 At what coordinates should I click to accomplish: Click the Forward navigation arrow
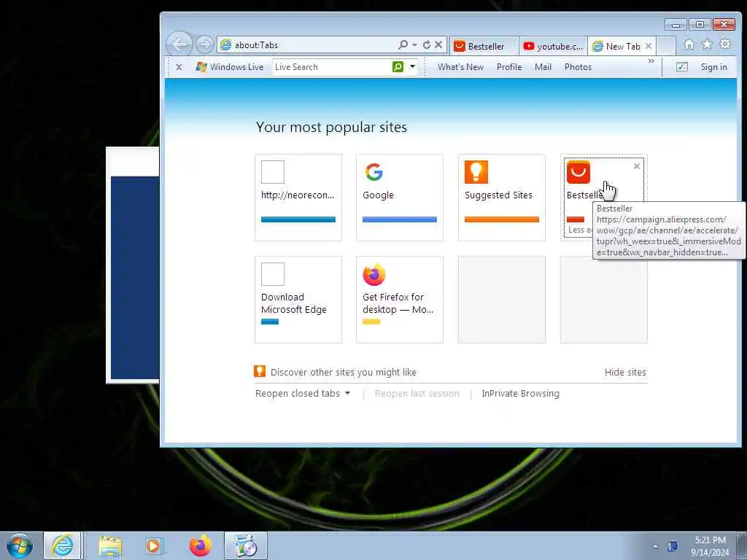(x=205, y=44)
